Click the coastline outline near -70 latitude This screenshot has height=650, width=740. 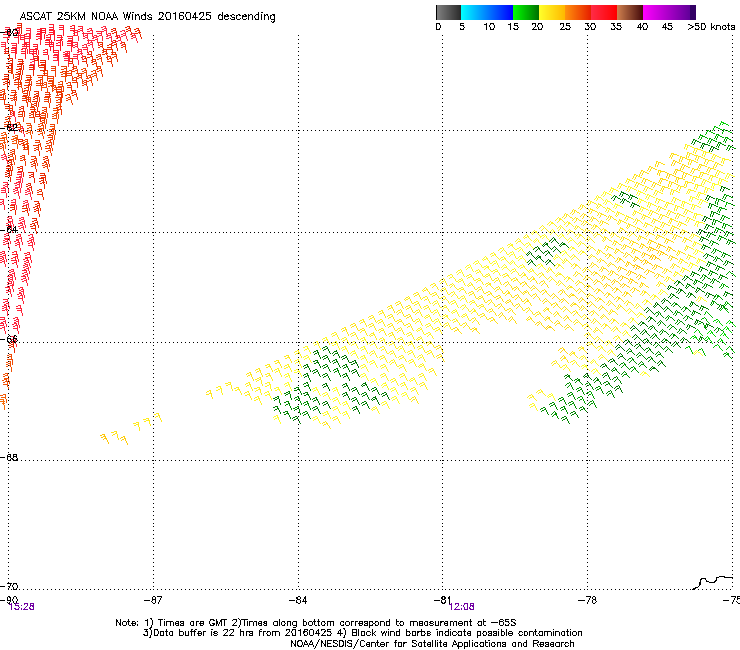713,582
